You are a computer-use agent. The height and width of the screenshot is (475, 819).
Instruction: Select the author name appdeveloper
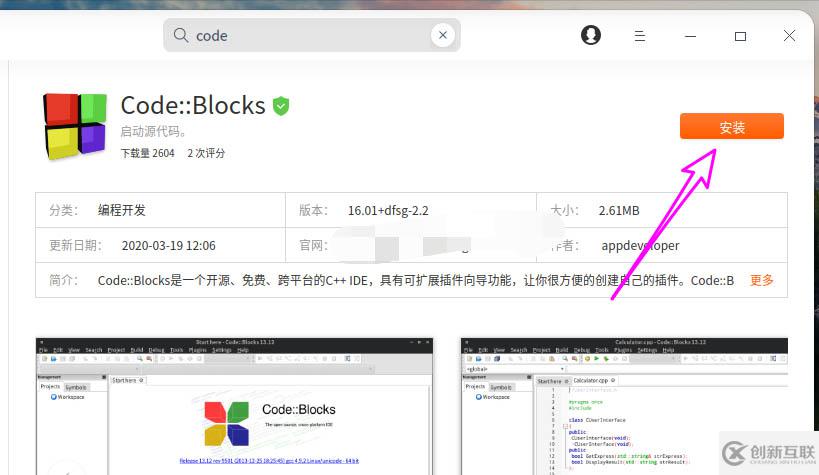click(640, 246)
